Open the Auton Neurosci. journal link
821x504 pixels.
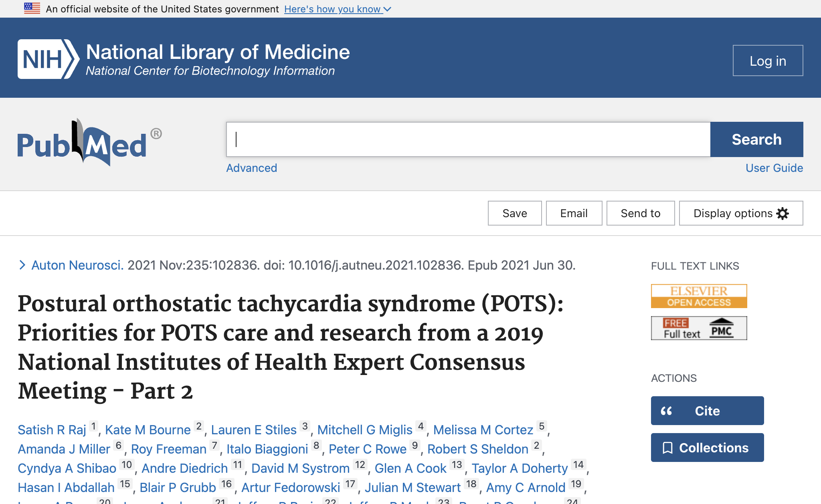click(77, 265)
